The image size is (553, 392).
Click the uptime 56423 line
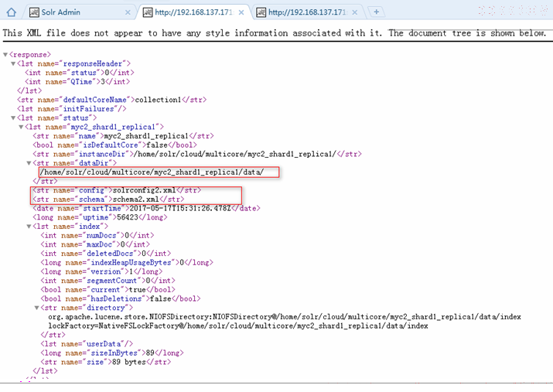[x=100, y=217]
